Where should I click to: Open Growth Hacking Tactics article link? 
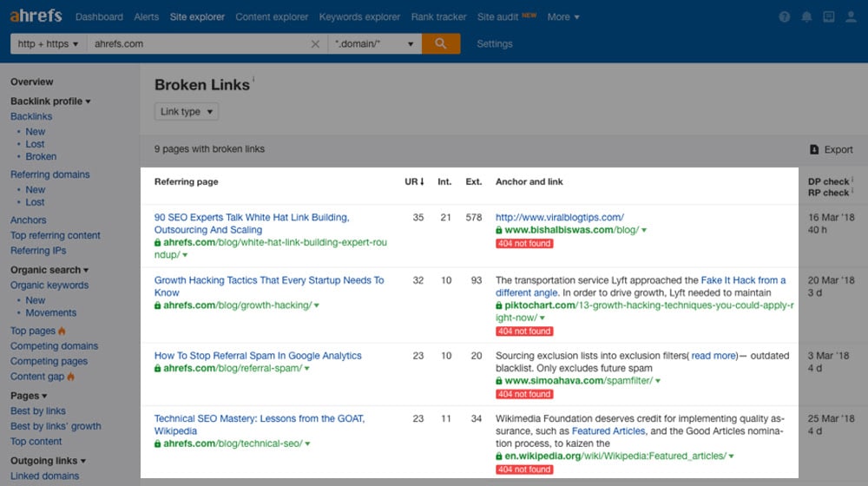pos(269,286)
